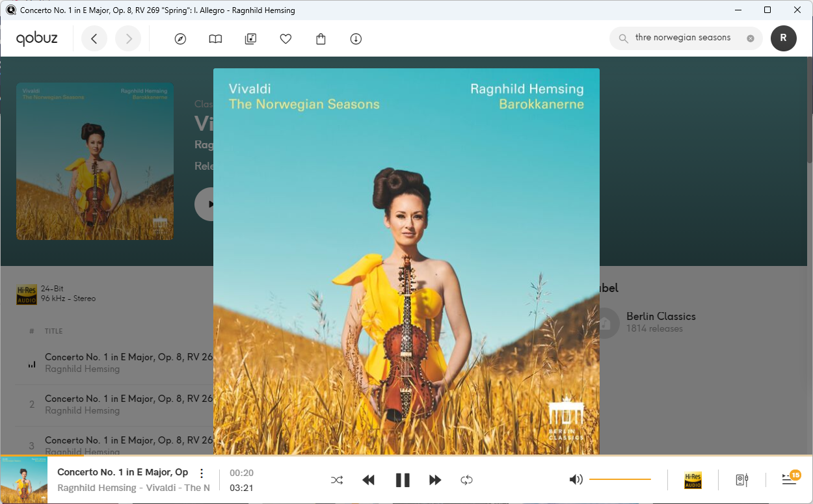The width and height of the screenshot is (813, 504).
Task: Click elapsed time 00:20
Action: coord(241,473)
